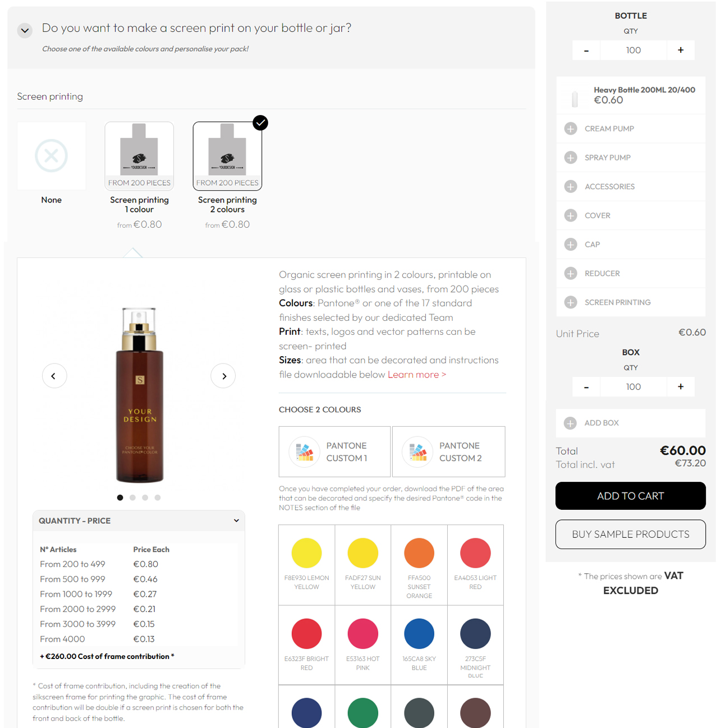Image resolution: width=721 pixels, height=728 pixels.
Task: Click the dark navy swatch in bottom row
Action: 307,712
